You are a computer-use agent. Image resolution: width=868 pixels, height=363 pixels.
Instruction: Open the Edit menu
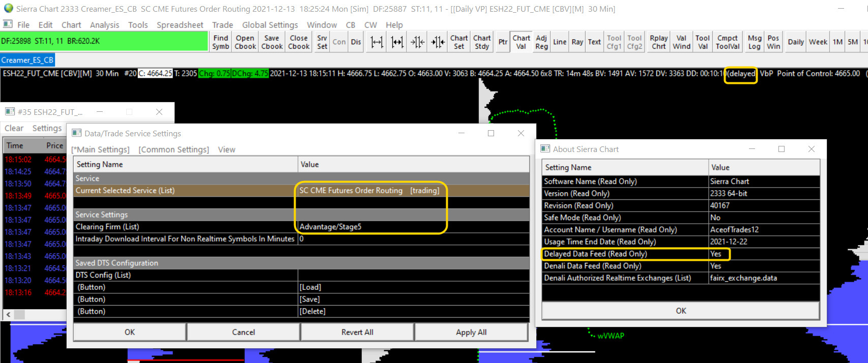pyautogui.click(x=45, y=24)
